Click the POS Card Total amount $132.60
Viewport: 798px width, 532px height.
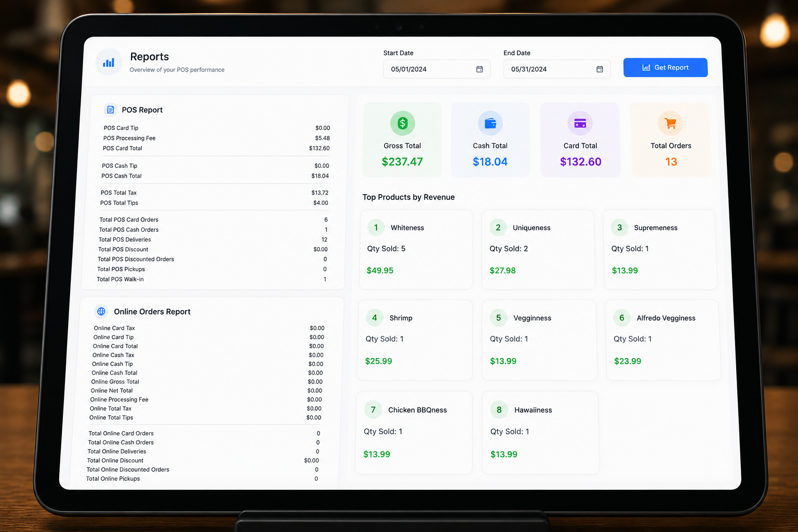(x=320, y=149)
